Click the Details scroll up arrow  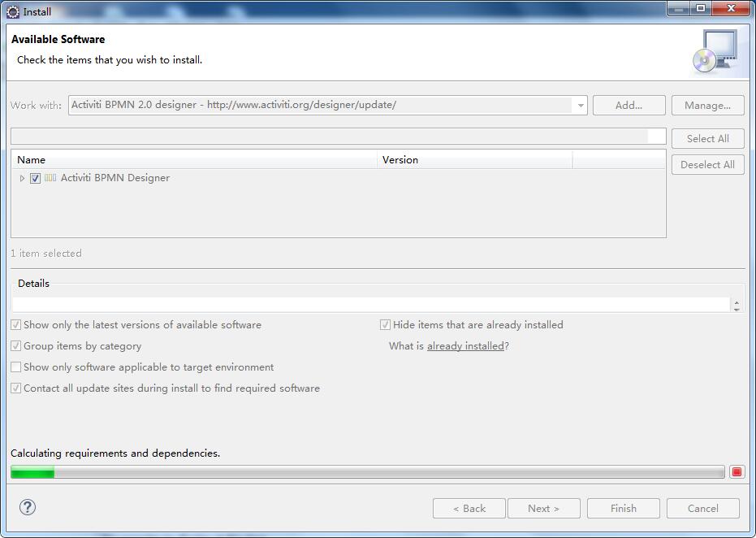737,302
